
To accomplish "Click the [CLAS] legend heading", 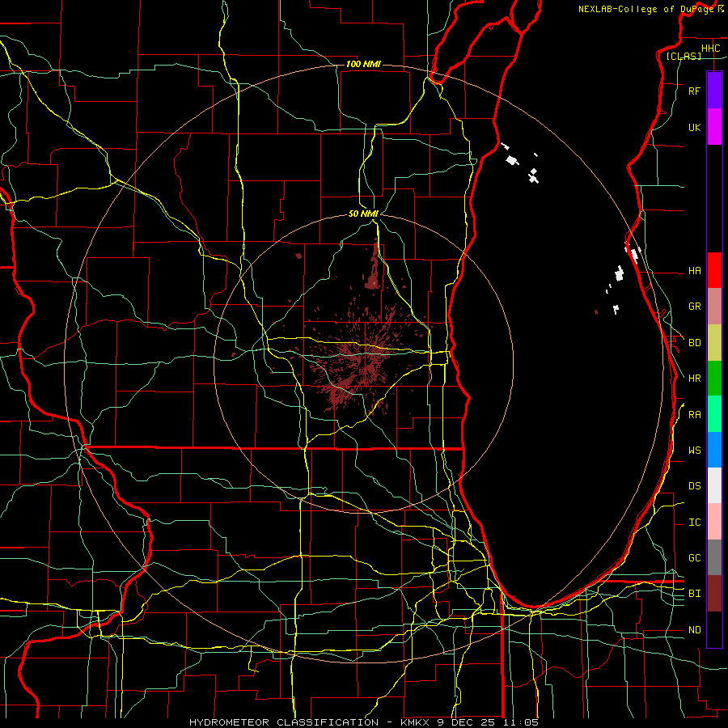I will (684, 56).
